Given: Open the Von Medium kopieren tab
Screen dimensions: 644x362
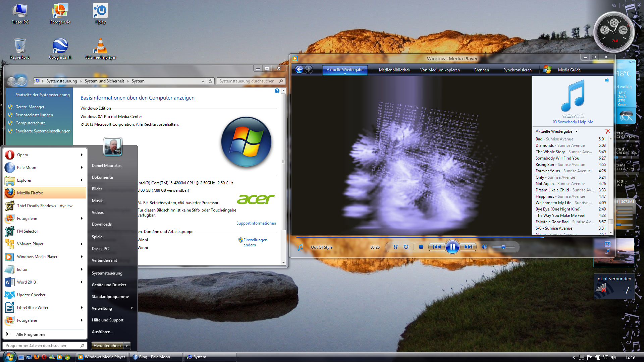Looking at the screenshot, I should (440, 70).
